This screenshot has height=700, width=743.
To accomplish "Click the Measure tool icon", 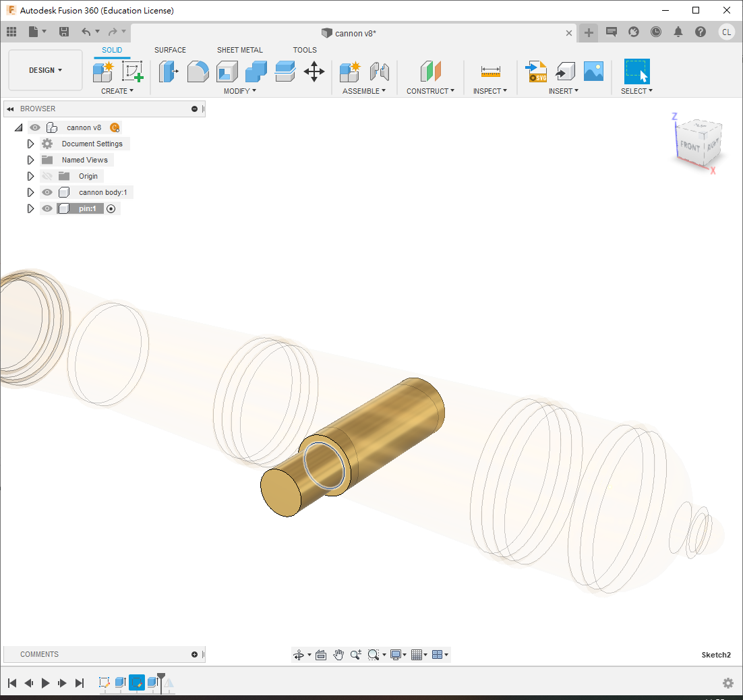I will [x=490, y=71].
